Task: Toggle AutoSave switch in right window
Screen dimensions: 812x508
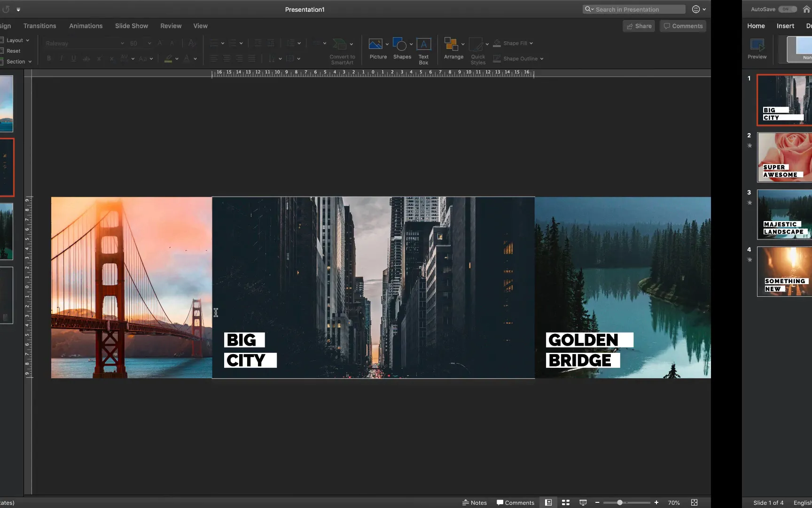Action: [787, 9]
